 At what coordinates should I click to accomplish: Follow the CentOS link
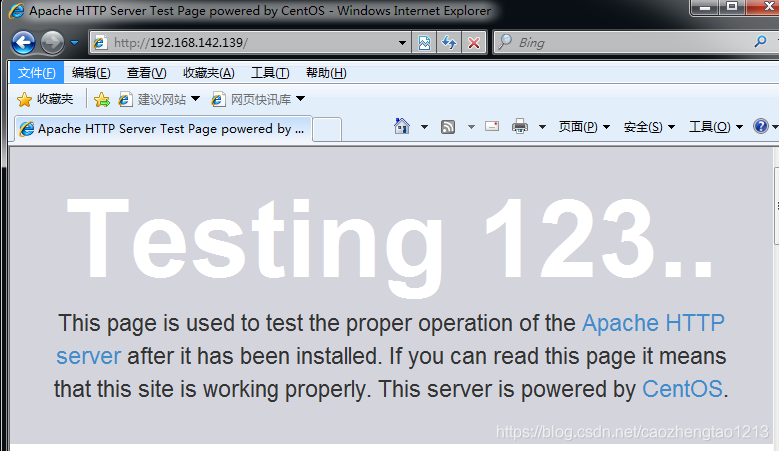pyautogui.click(x=682, y=389)
